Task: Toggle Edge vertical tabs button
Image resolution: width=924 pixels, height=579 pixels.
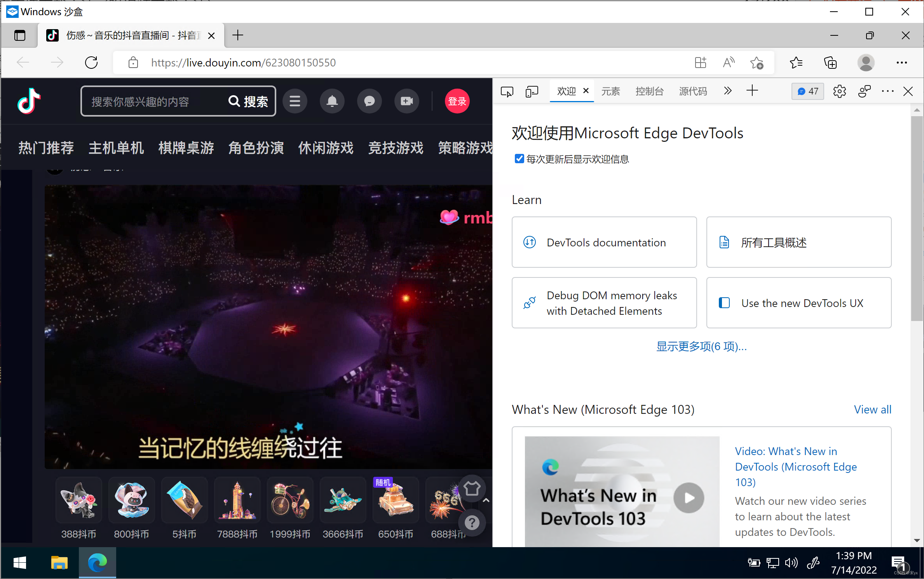Action: click(x=20, y=36)
